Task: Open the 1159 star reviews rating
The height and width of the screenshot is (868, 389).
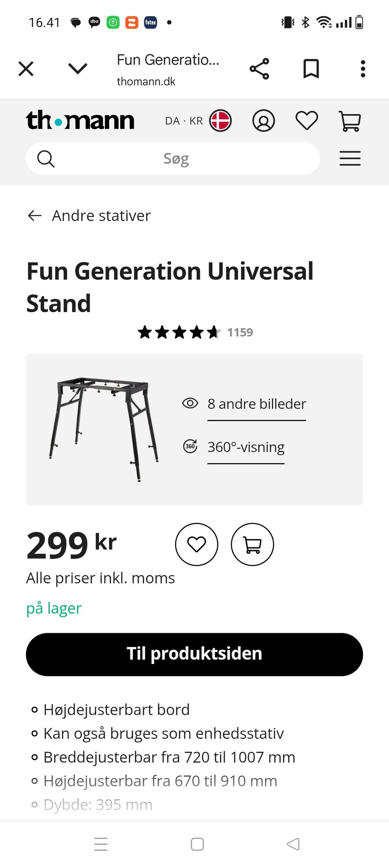Action: click(x=194, y=332)
